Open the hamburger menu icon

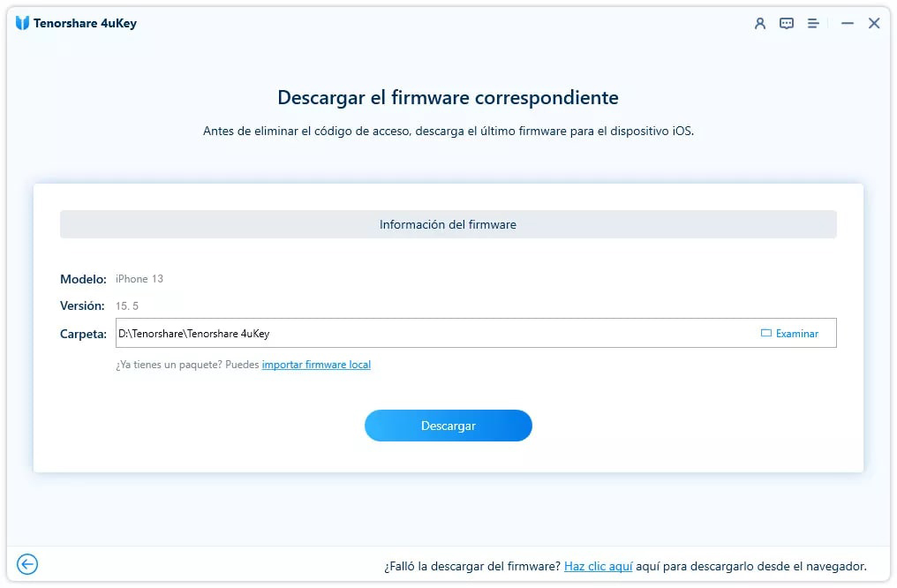(x=812, y=24)
